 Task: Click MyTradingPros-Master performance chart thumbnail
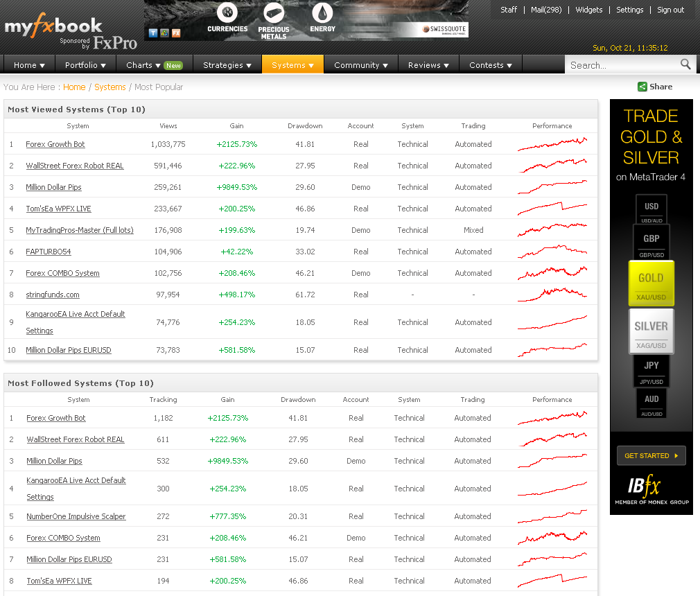click(552, 230)
